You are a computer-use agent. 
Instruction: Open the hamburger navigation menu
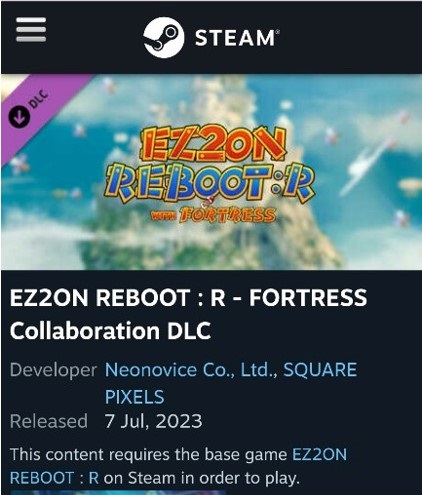31,30
